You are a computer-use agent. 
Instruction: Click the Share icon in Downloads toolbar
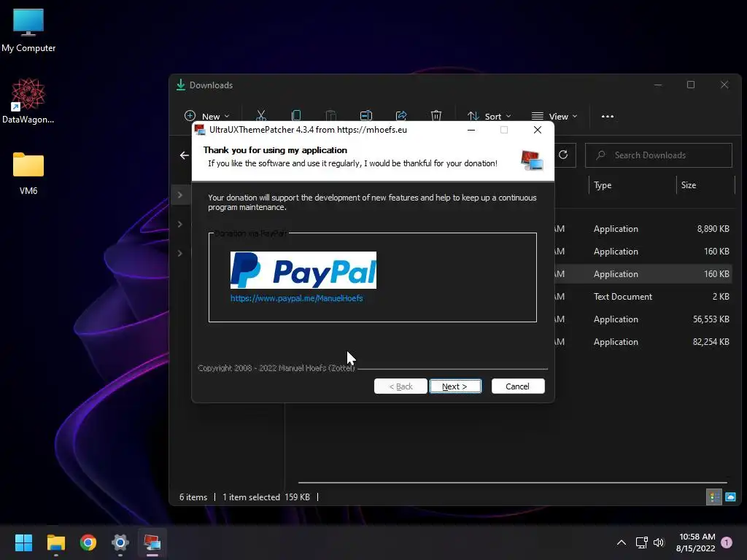(401, 116)
